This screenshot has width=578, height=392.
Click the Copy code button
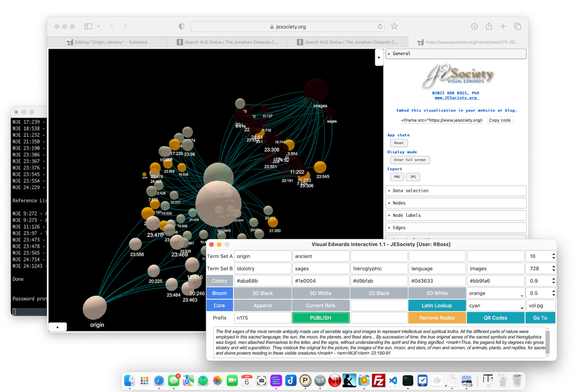coord(500,120)
